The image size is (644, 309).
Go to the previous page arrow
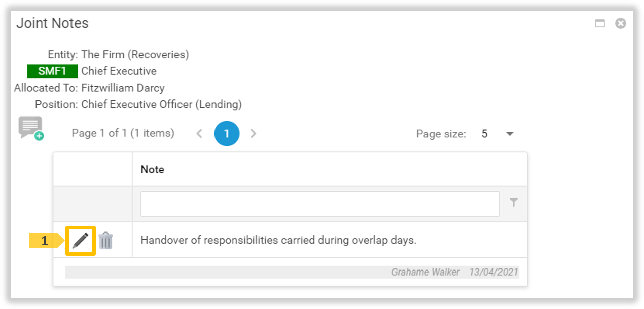pos(199,134)
